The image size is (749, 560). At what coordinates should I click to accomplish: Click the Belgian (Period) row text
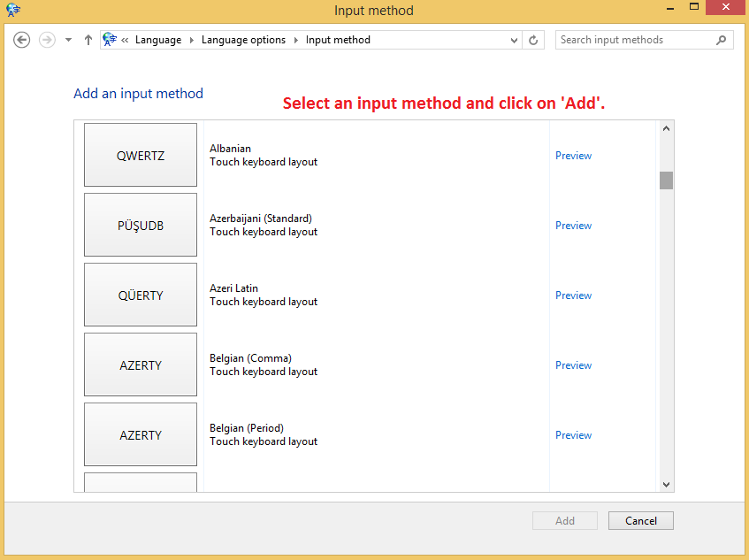point(264,434)
